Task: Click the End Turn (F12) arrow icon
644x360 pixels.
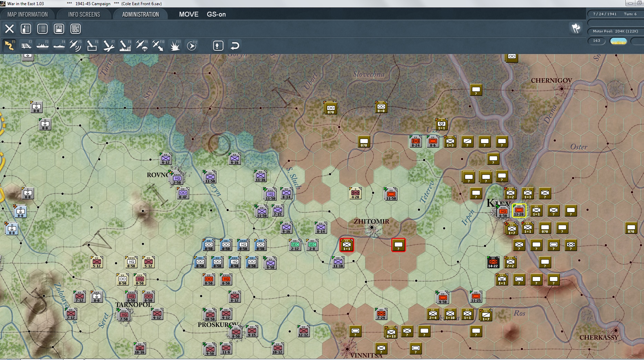Action: 192,46
